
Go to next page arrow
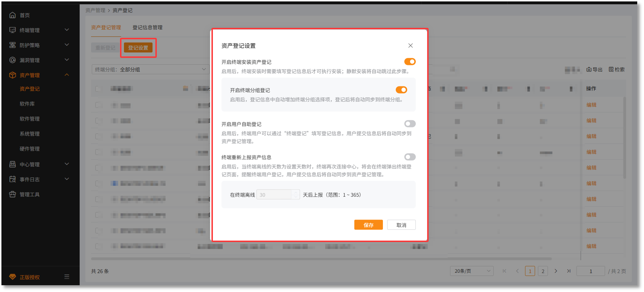[x=556, y=271]
